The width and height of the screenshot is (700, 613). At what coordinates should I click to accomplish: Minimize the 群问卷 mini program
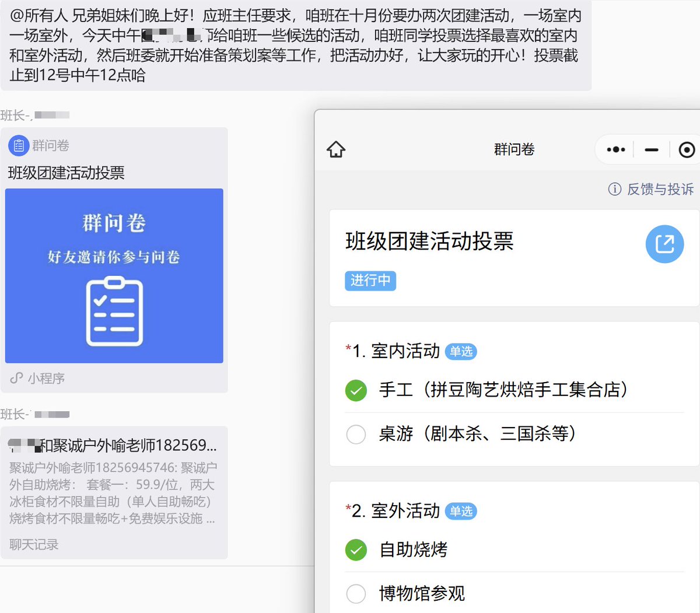pos(652,150)
